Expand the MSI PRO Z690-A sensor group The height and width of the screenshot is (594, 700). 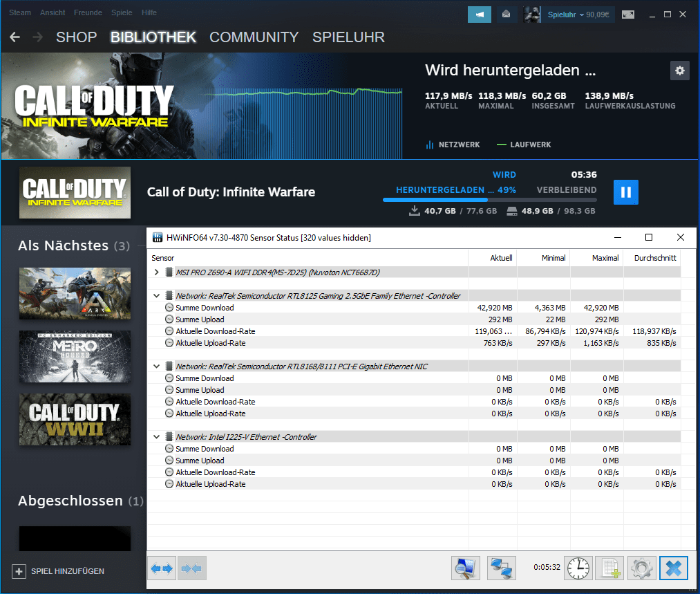156,272
